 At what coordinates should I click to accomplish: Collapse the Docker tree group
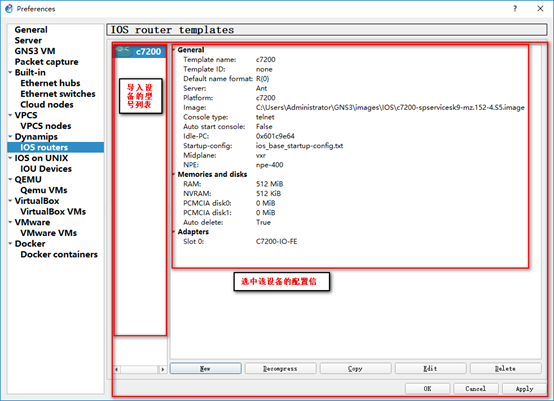(10, 243)
